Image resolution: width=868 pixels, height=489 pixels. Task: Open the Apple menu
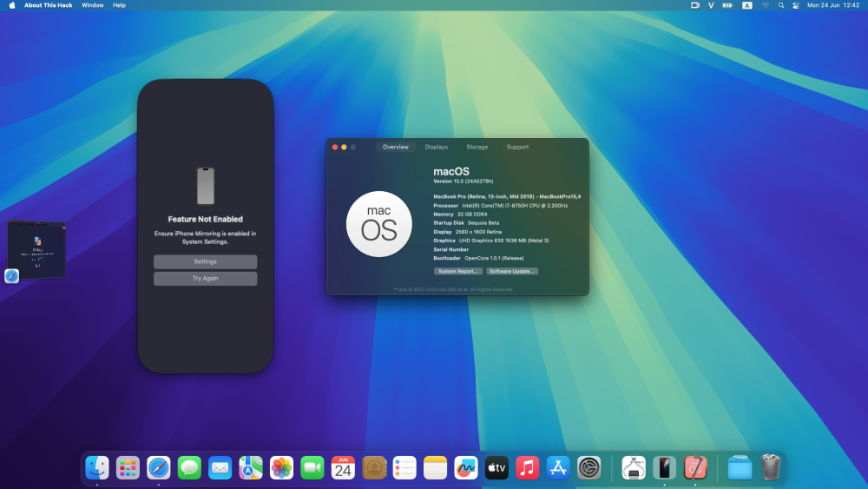coord(12,5)
